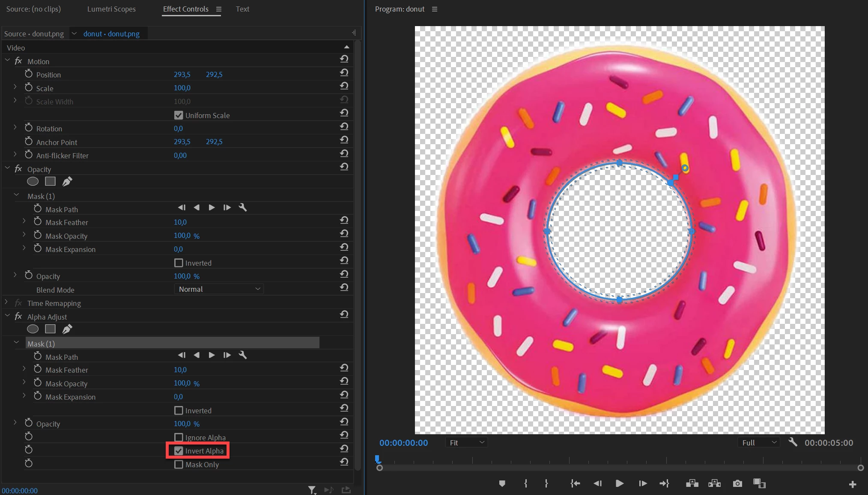Disable the Uniform Scale checkbox
868x495 pixels.
(x=179, y=116)
